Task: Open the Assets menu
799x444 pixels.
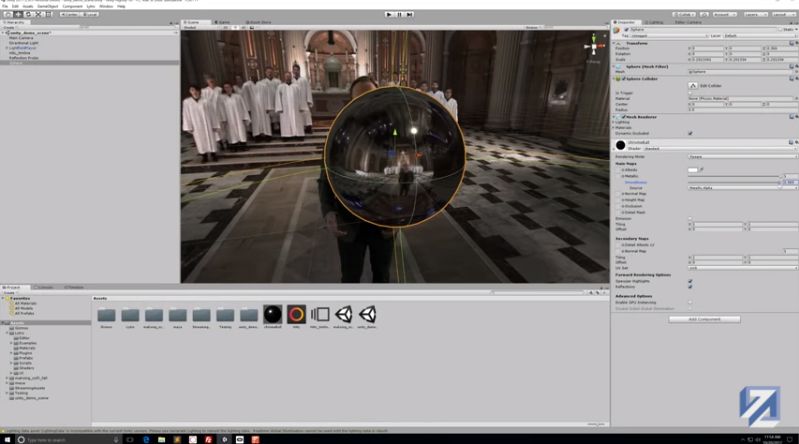Action: [28, 6]
